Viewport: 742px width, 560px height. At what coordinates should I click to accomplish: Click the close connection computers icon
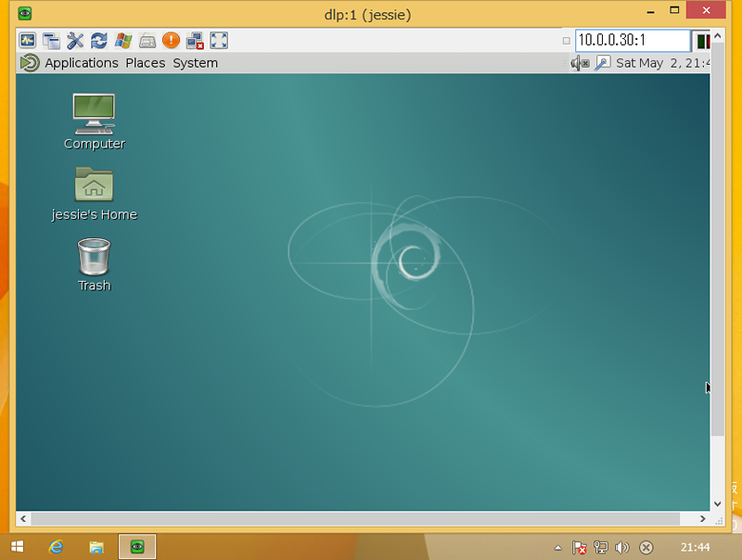pyautogui.click(x=195, y=41)
